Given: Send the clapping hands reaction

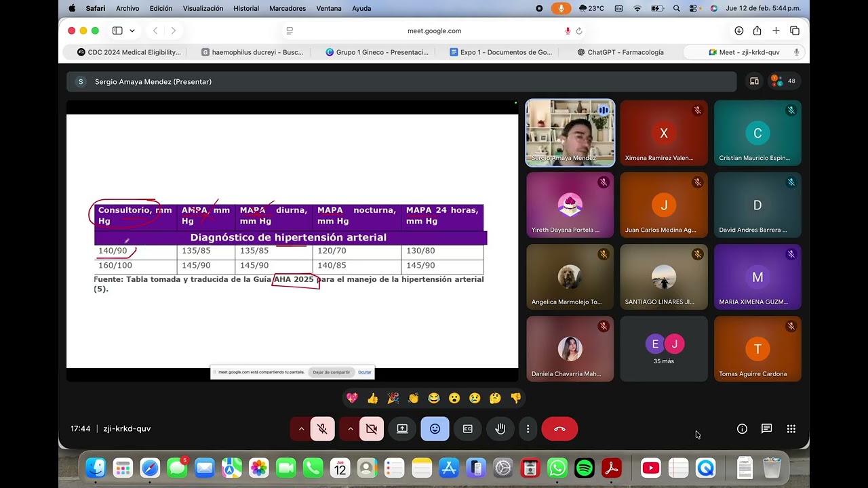Looking at the screenshot, I should tap(413, 399).
